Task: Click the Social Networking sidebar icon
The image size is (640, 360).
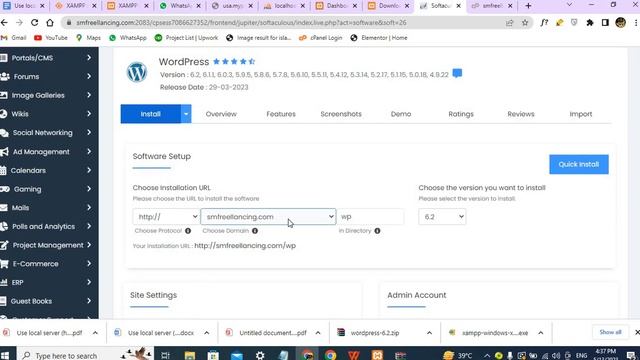Action: 4,133
